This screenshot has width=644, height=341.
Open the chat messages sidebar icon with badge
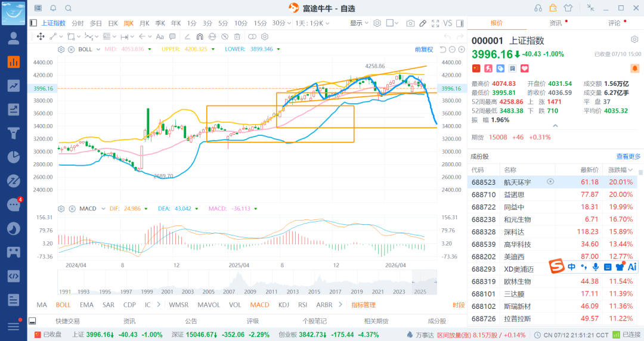[x=14, y=204]
